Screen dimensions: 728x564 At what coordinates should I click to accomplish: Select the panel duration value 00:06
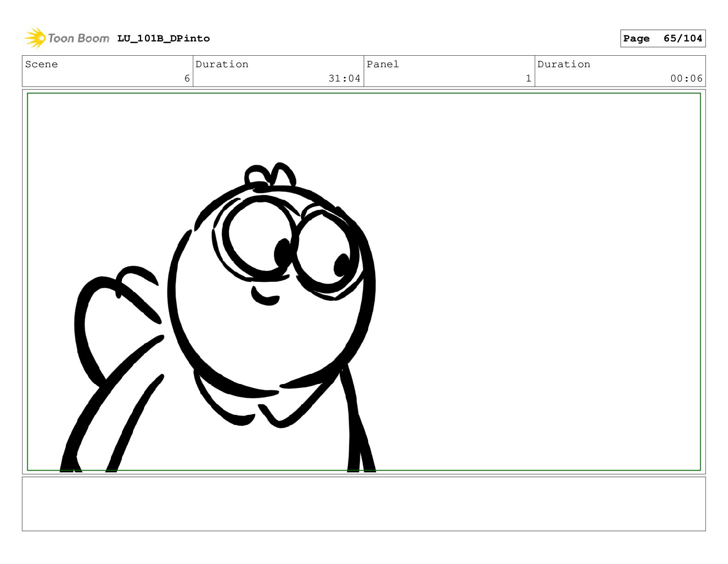click(686, 79)
